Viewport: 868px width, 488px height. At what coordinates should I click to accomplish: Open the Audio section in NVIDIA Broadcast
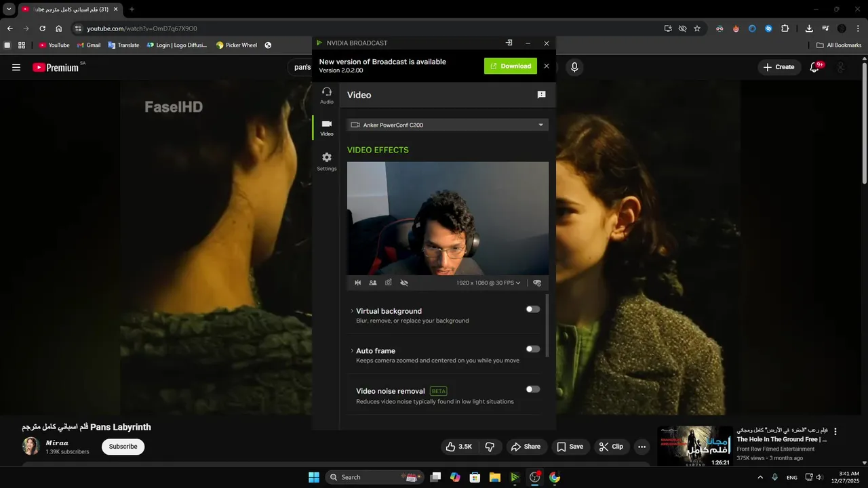click(327, 96)
